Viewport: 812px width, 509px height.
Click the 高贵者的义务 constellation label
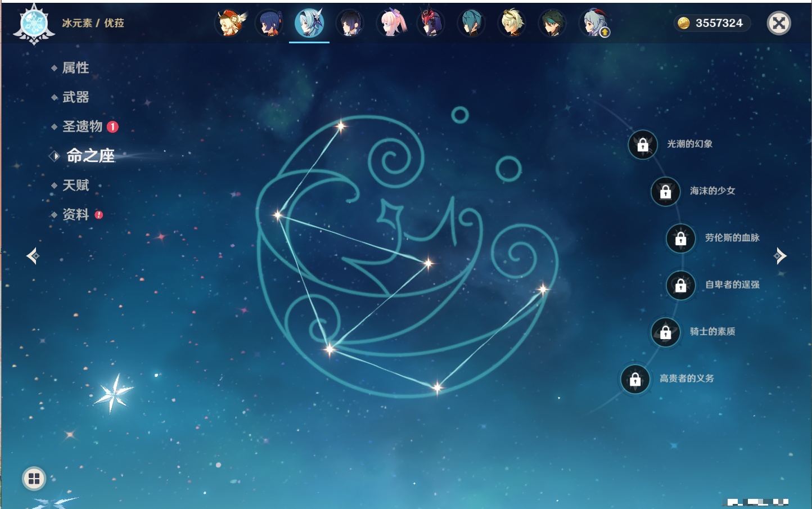(x=687, y=379)
